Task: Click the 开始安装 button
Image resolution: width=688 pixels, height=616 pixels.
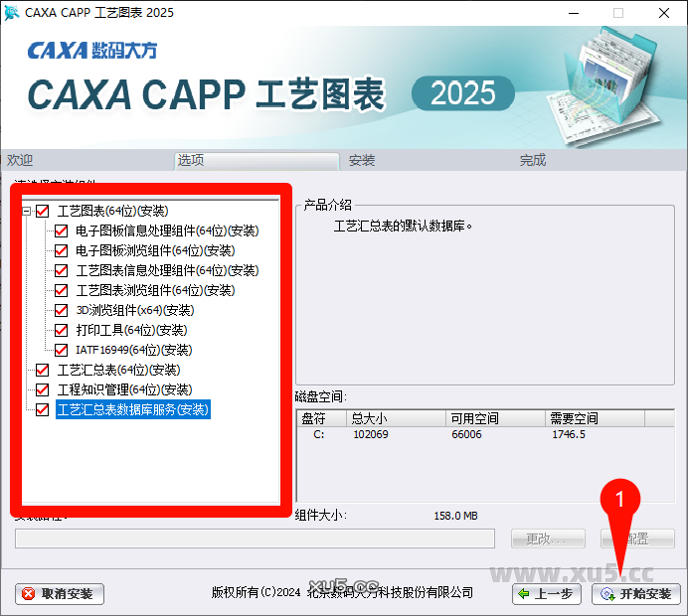Action: (x=636, y=594)
